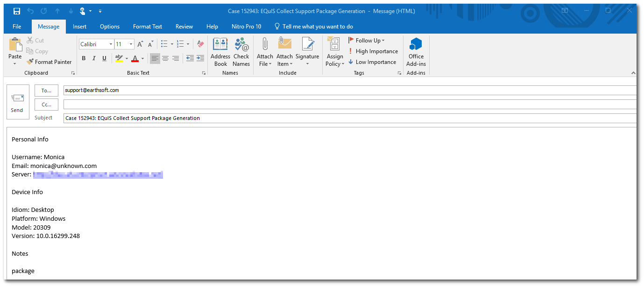Open the font color dropdown arrow
Image resolution: width=644 pixels, height=287 pixels.
click(142, 59)
